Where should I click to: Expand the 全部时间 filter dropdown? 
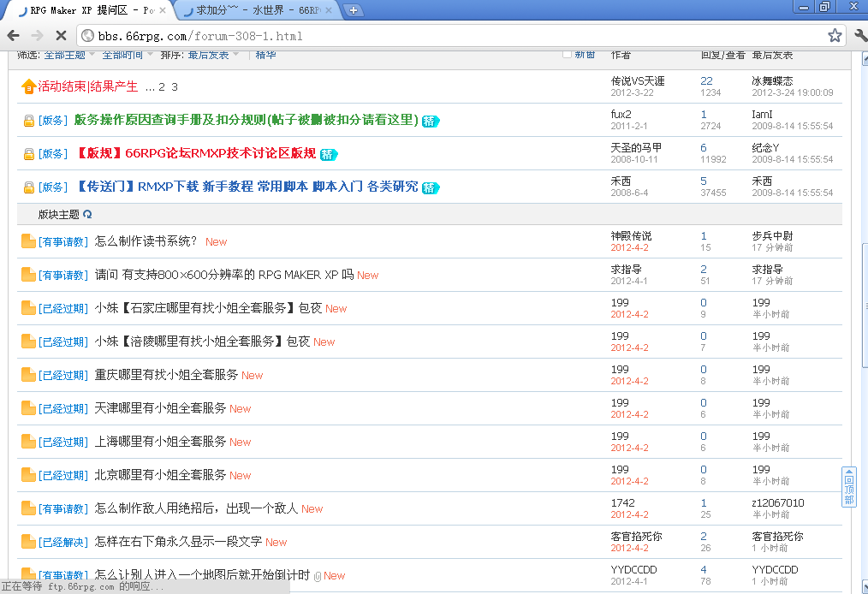point(127,55)
